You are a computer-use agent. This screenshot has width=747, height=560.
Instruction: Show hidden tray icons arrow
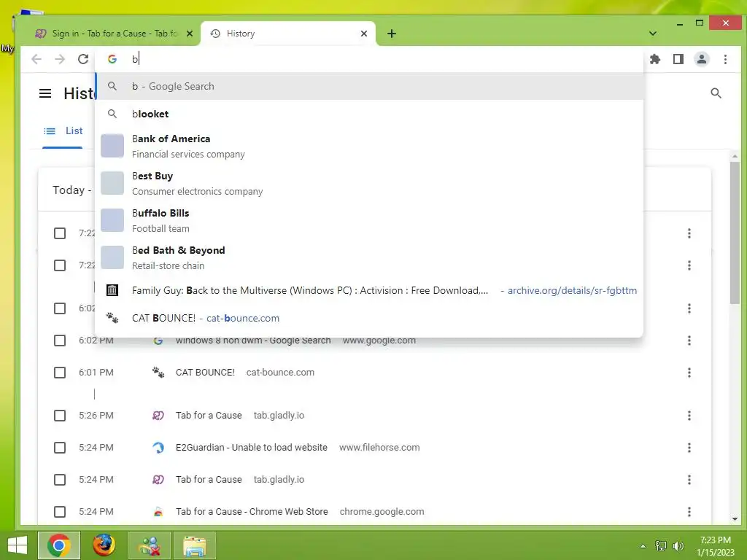(x=643, y=546)
